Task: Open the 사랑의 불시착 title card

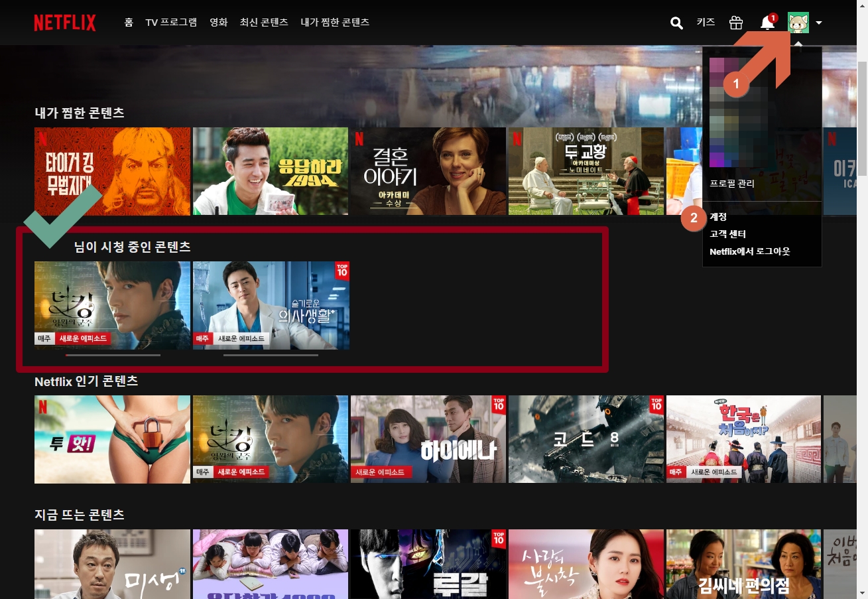Action: (x=586, y=564)
